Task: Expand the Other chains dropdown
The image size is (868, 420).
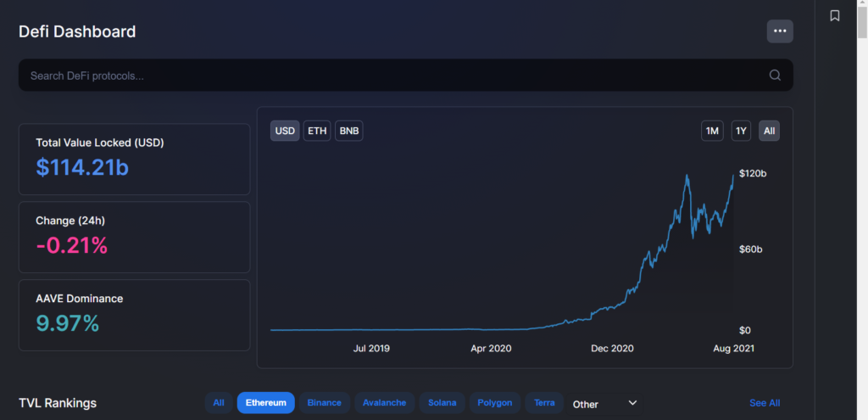Action: 604,404
